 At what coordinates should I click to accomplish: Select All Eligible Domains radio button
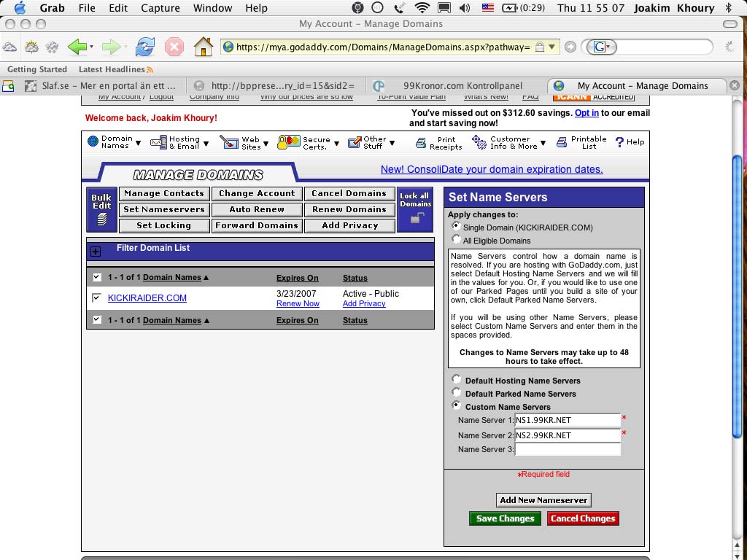[x=457, y=239]
